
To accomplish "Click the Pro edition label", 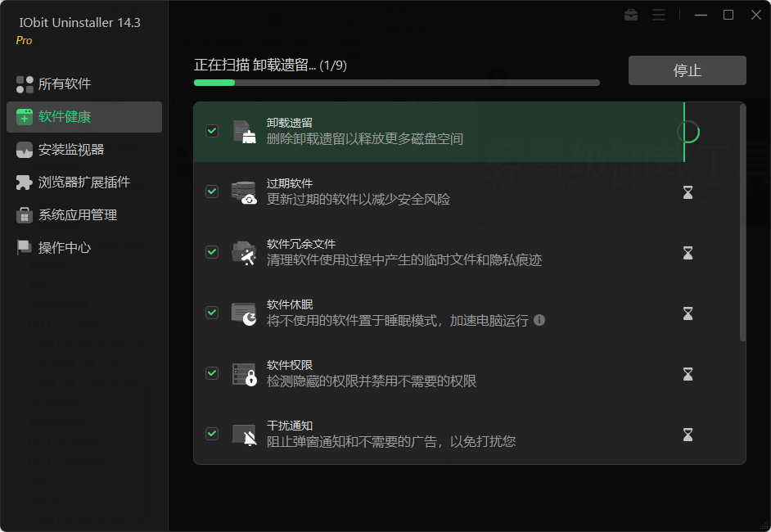I will (x=24, y=40).
